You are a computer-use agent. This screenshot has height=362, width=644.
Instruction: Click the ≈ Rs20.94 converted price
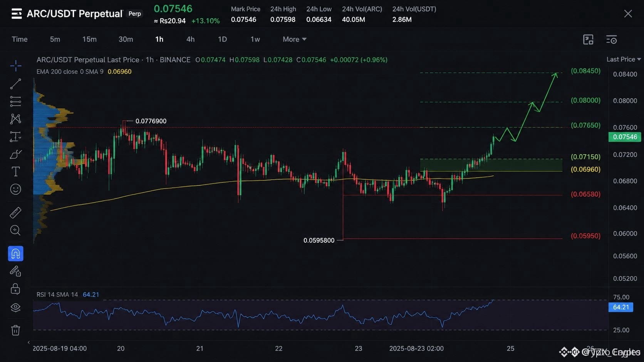coord(170,21)
